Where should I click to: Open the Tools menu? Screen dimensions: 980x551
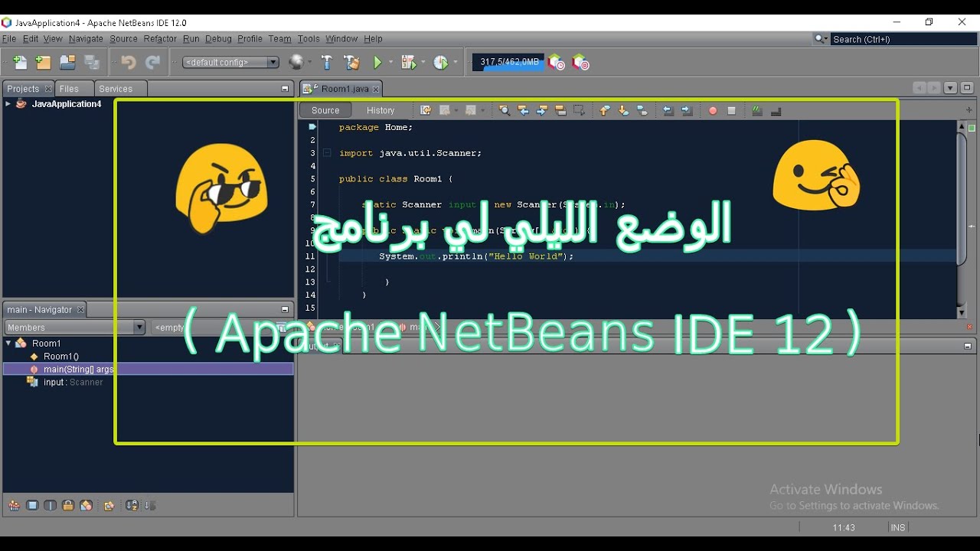[x=309, y=39]
